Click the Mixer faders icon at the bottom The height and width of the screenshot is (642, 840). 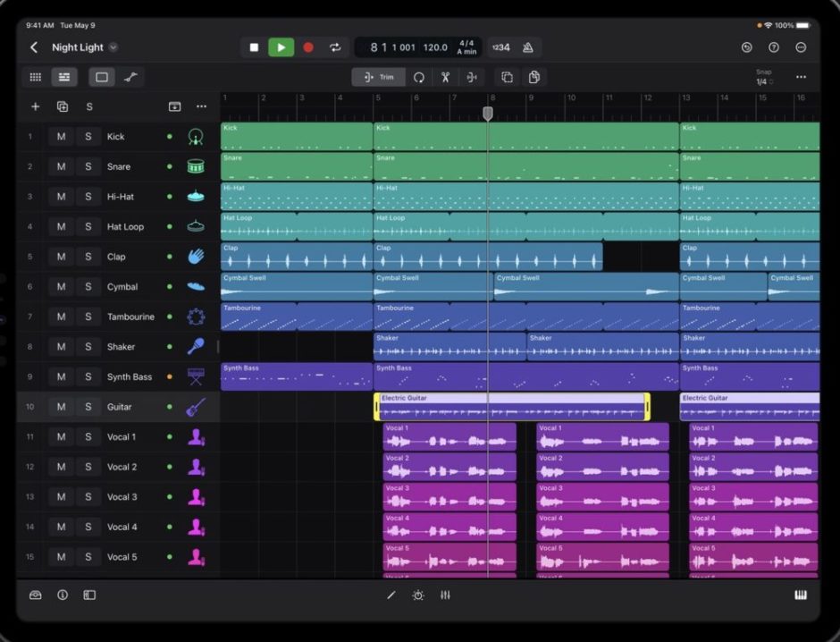pyautogui.click(x=445, y=595)
